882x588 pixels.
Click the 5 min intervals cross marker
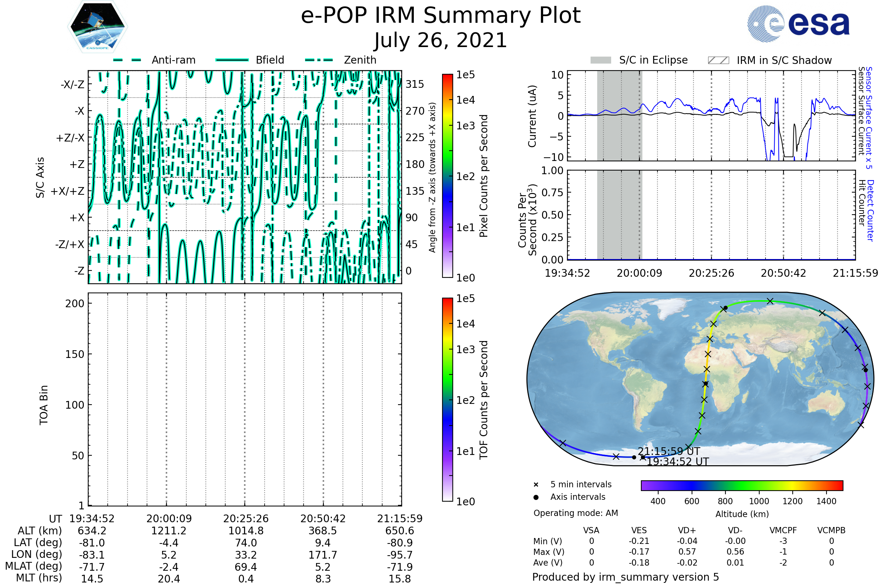click(x=536, y=485)
